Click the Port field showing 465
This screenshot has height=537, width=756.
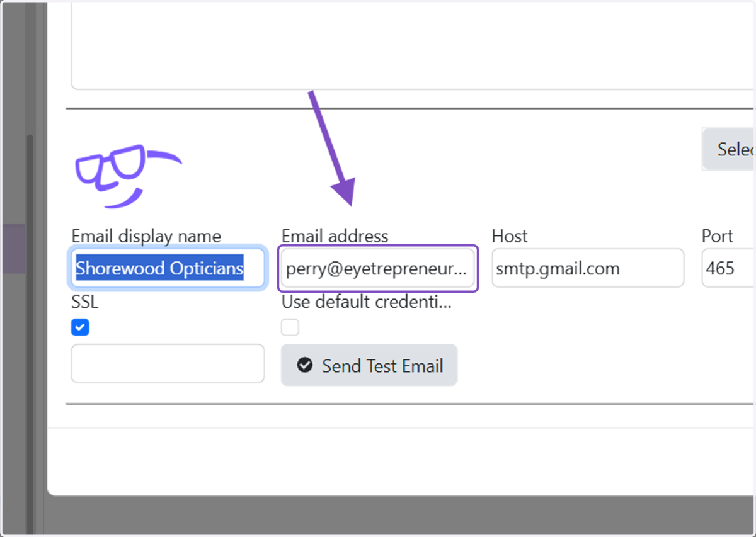click(728, 268)
